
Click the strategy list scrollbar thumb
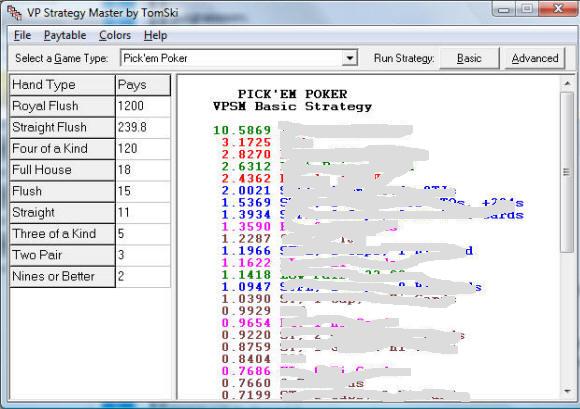click(x=567, y=172)
